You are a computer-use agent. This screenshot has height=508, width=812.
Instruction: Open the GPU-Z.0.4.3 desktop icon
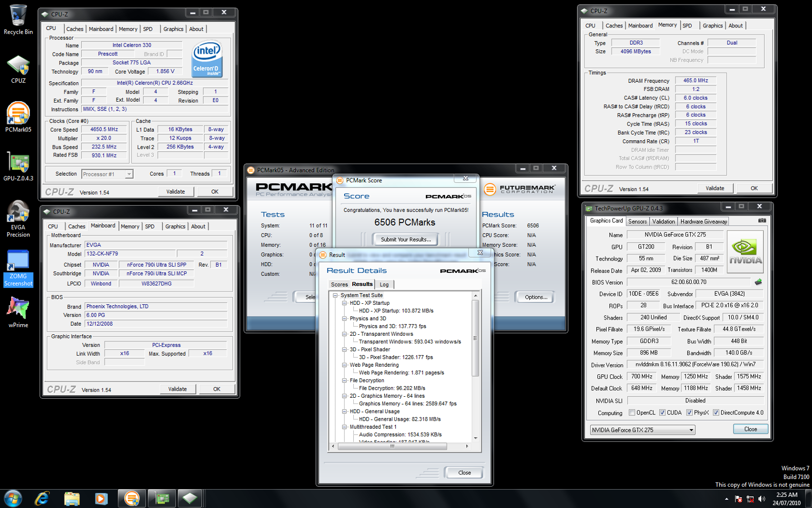coord(18,167)
